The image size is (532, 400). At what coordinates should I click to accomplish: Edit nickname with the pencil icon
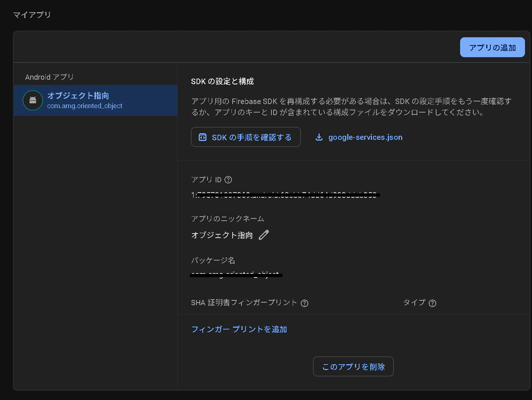[264, 235]
